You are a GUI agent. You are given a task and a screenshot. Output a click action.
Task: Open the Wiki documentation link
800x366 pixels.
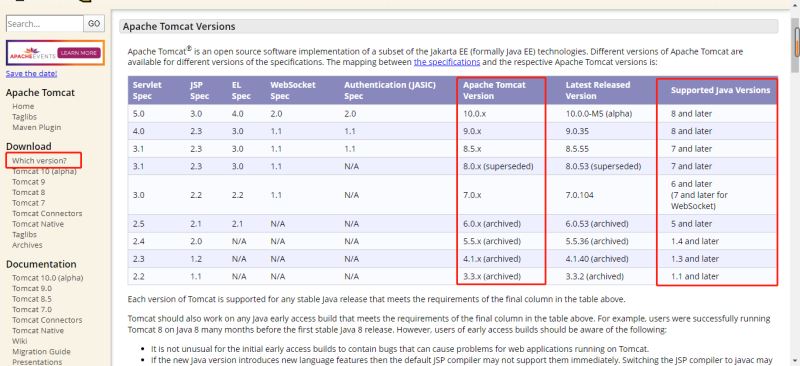pos(19,341)
